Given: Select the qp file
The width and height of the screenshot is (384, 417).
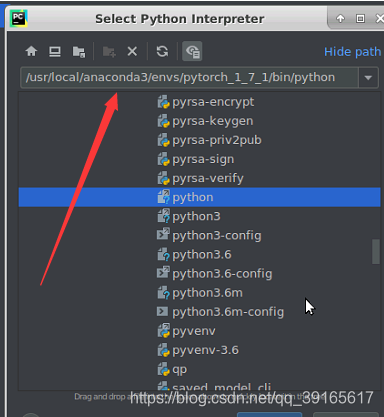Looking at the screenshot, I should click(x=199, y=369).
